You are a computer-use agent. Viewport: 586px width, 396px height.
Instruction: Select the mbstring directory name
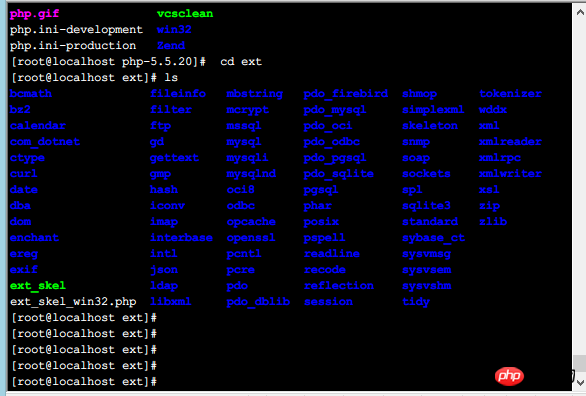[x=255, y=94]
